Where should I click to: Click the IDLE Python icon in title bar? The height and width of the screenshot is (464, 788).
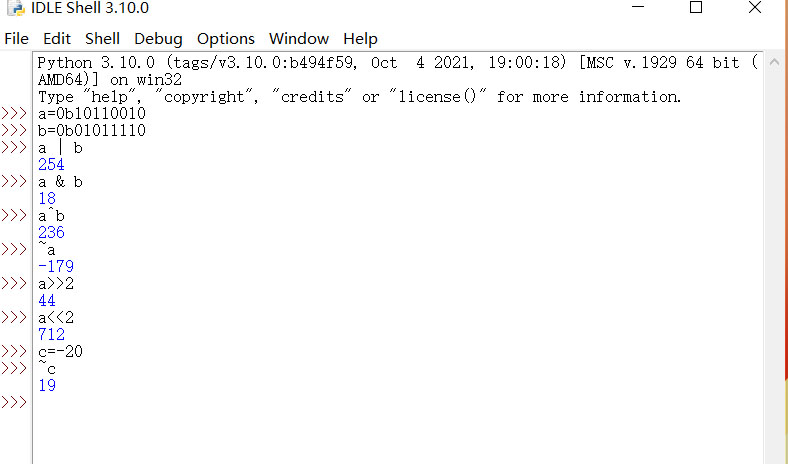click(x=16, y=8)
